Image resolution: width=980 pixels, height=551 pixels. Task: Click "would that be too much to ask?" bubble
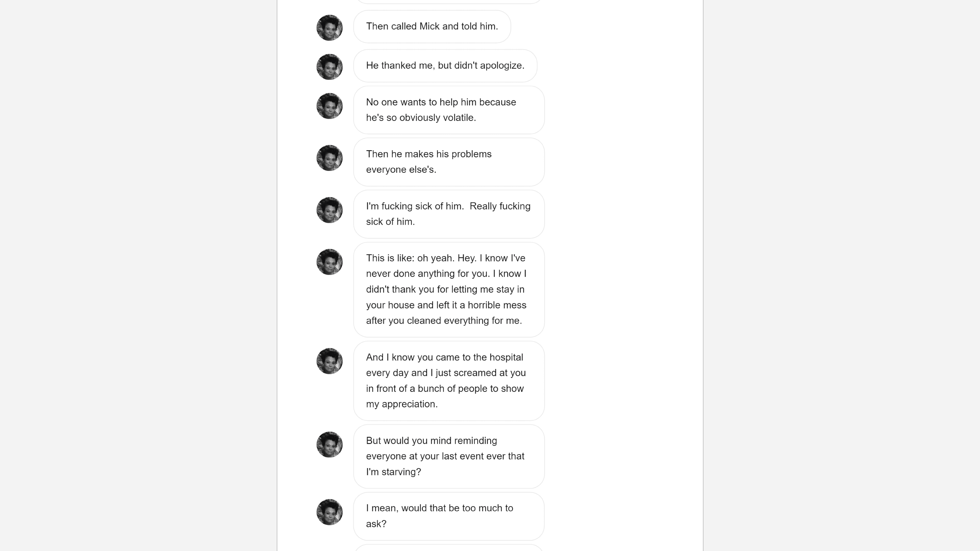(449, 516)
